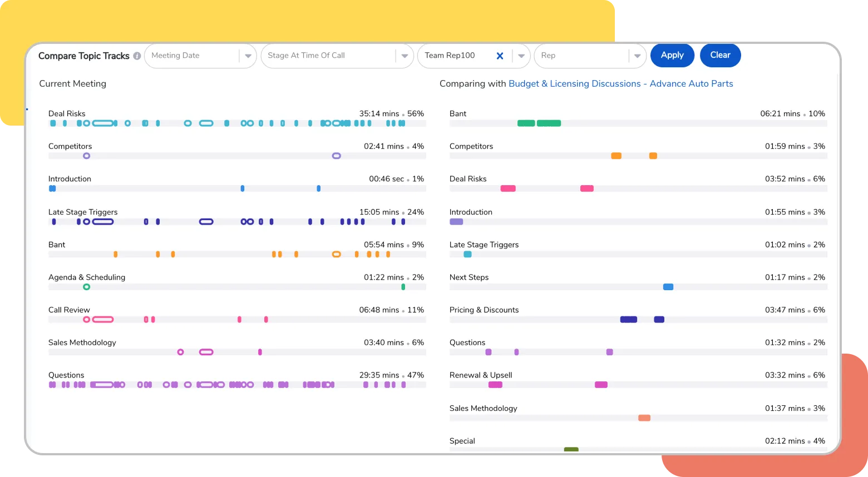Click the last purple marker on comparison Questions track

(610, 352)
